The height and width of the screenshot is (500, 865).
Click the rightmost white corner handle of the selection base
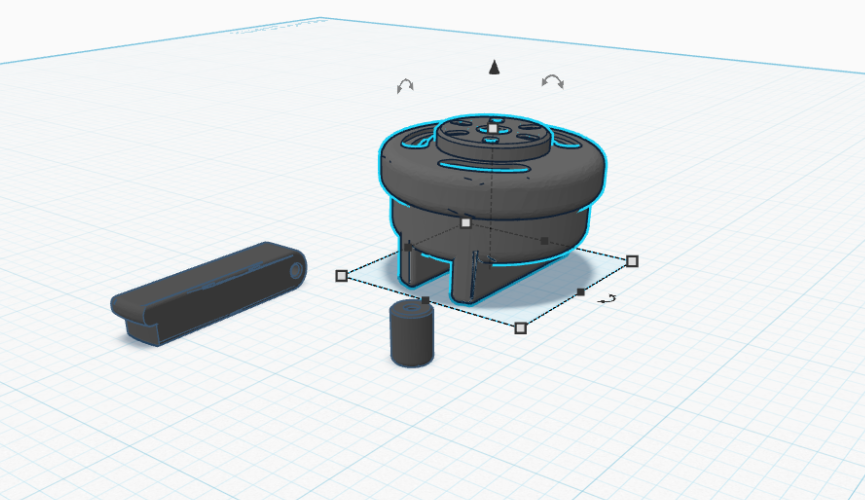tap(632, 261)
